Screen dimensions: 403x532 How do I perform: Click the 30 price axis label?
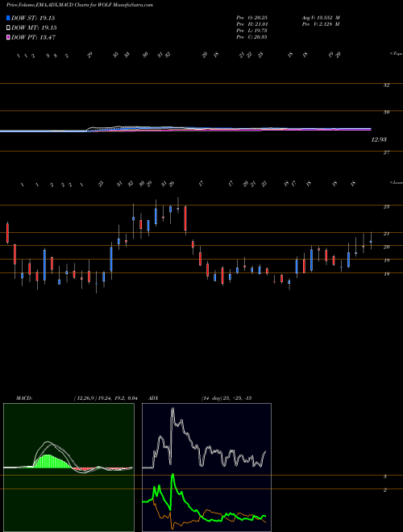coord(386,112)
